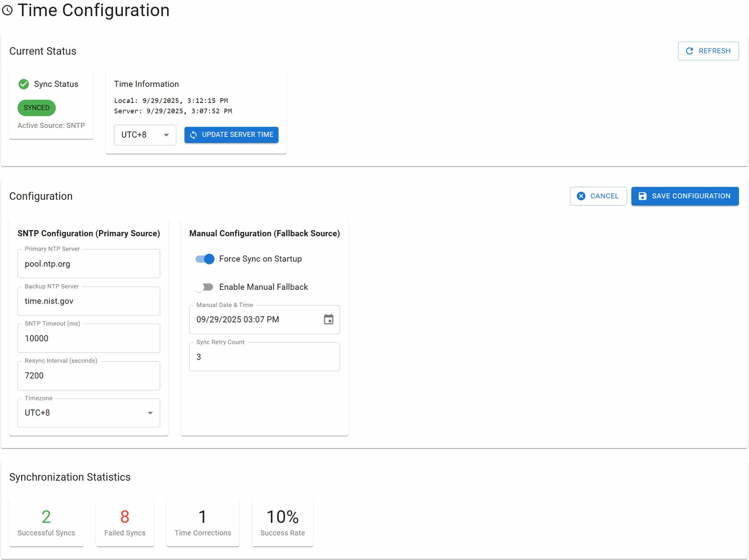
Task: Click the calendar icon in Manual Date field
Action: pyautogui.click(x=328, y=319)
